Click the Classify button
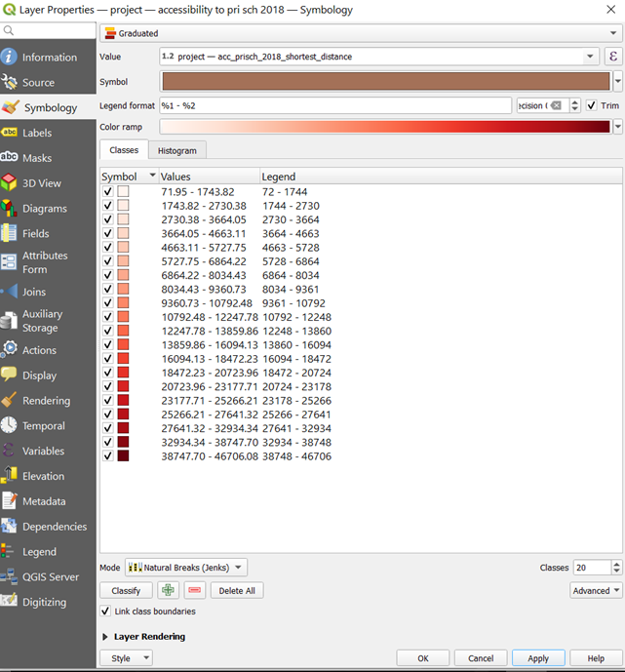This screenshot has width=625, height=672. (126, 590)
